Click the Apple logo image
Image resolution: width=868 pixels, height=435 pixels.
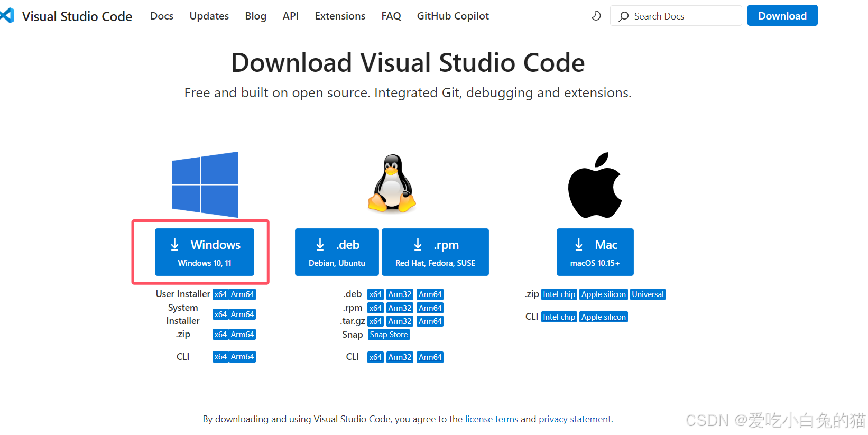(595, 185)
